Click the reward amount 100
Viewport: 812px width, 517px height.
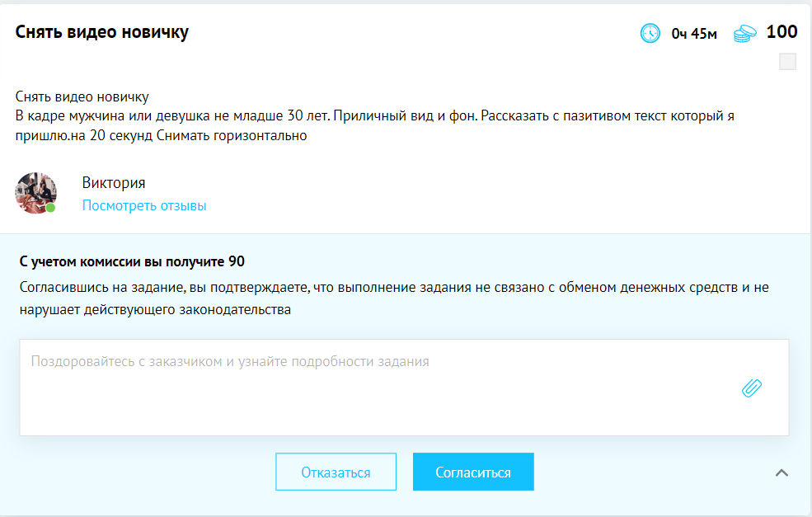(781, 31)
